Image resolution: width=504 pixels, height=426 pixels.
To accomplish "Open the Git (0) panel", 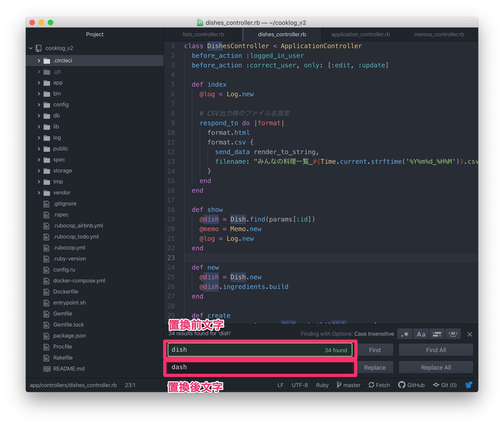I will [445, 385].
